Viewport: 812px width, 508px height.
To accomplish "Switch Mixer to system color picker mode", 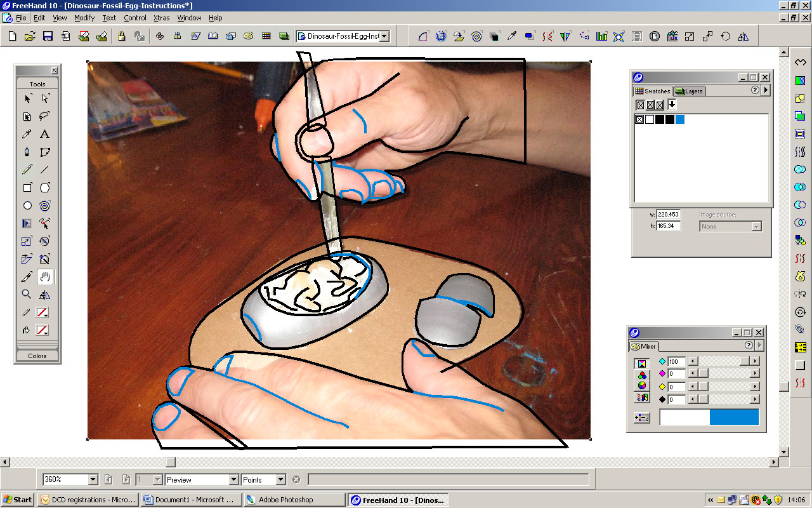I will (642, 397).
